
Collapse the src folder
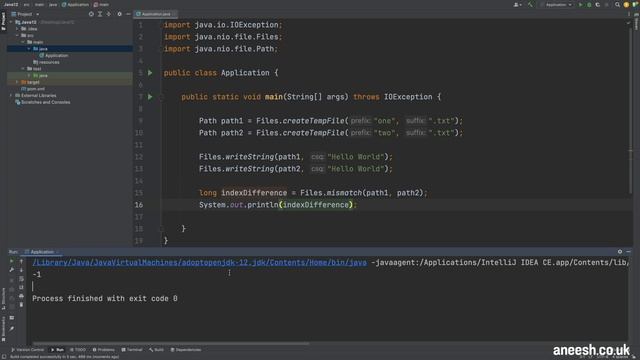[17, 36]
